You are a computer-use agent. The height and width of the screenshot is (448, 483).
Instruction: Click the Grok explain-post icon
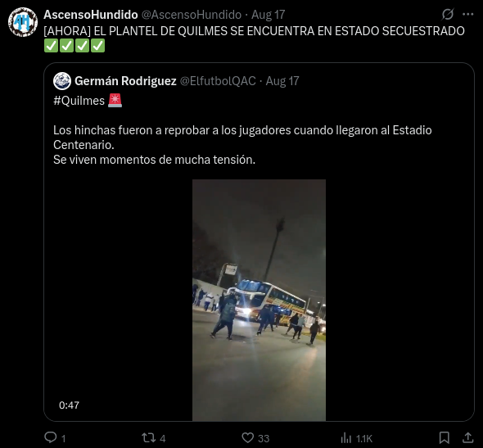tap(448, 14)
